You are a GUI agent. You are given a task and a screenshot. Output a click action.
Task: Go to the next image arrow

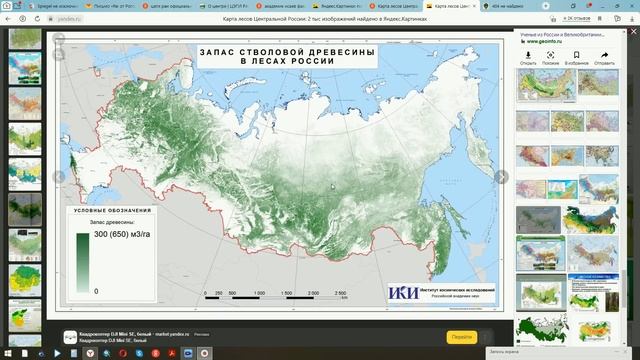click(x=501, y=177)
